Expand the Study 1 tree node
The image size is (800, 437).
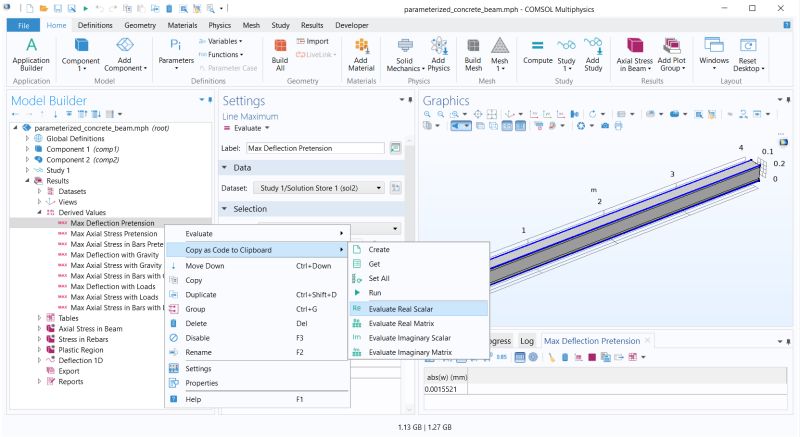28,170
